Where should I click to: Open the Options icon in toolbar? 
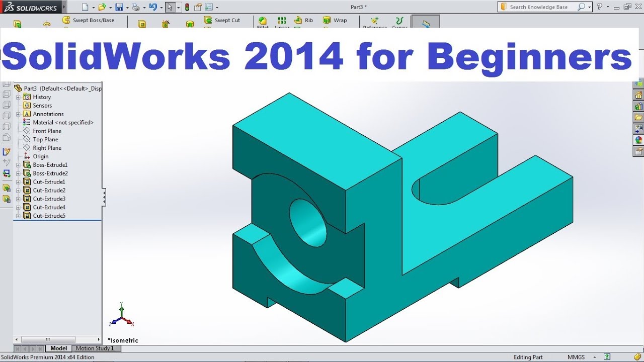tap(209, 7)
